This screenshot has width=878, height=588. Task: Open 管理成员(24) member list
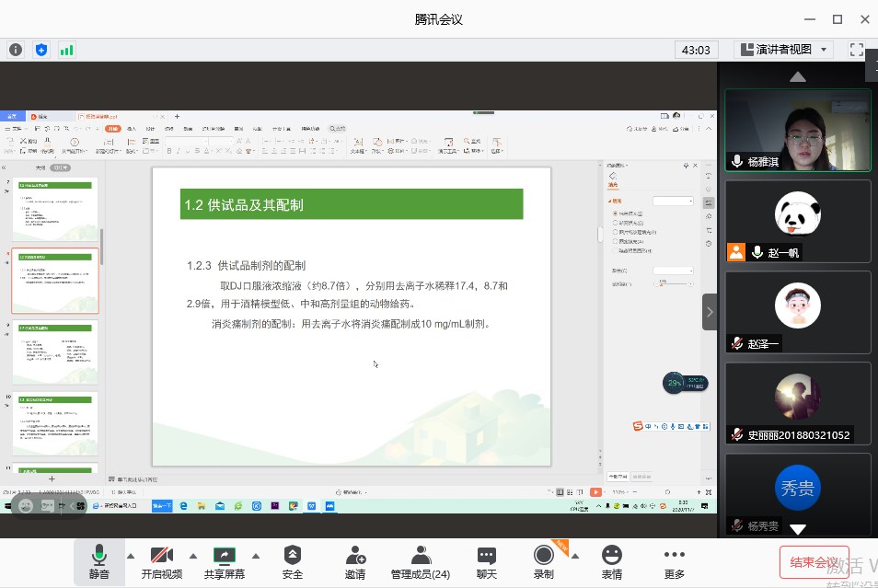point(421,562)
